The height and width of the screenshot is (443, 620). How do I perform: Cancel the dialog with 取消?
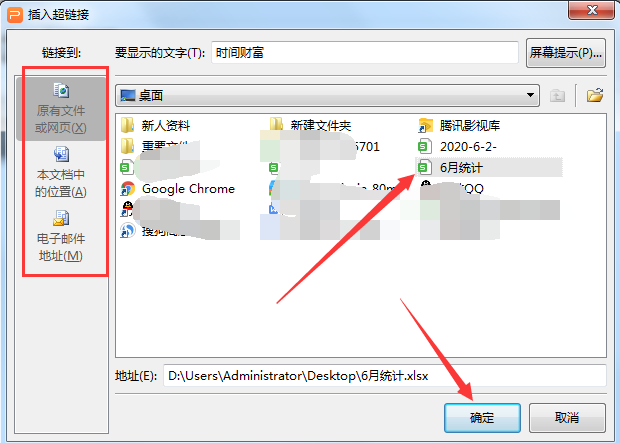point(567,418)
